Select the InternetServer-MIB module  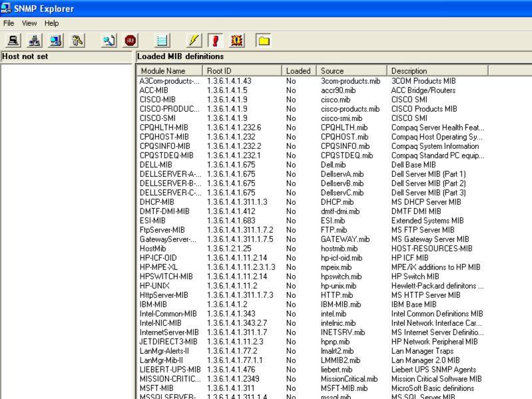[169, 332]
